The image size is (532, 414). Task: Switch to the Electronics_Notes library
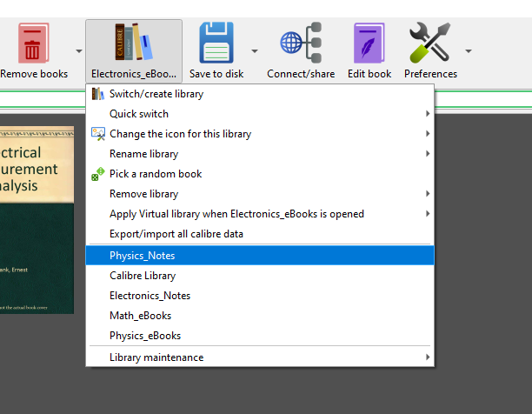[x=260, y=296]
